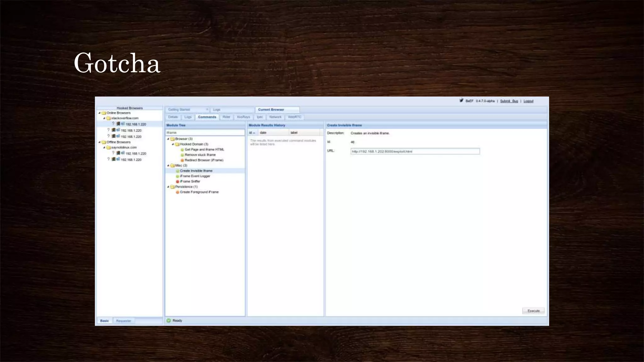Click the saynotolinux.com folder icon
The width and height of the screenshot is (644, 362).
pos(108,147)
